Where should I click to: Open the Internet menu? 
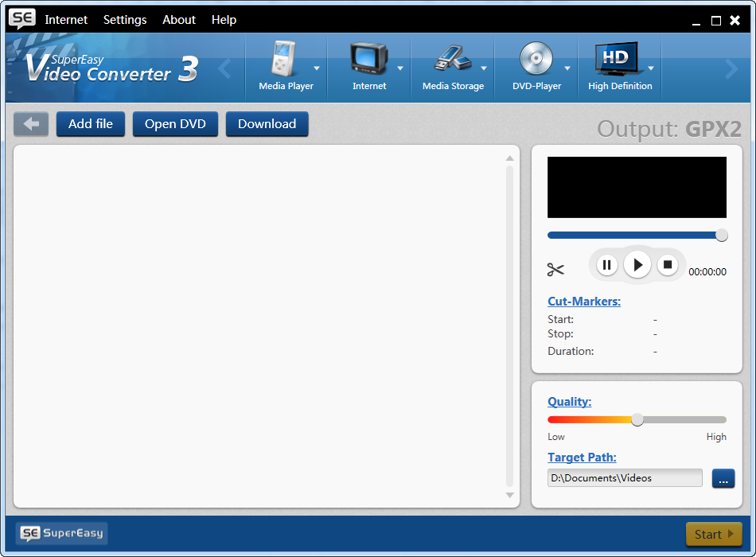[66, 20]
